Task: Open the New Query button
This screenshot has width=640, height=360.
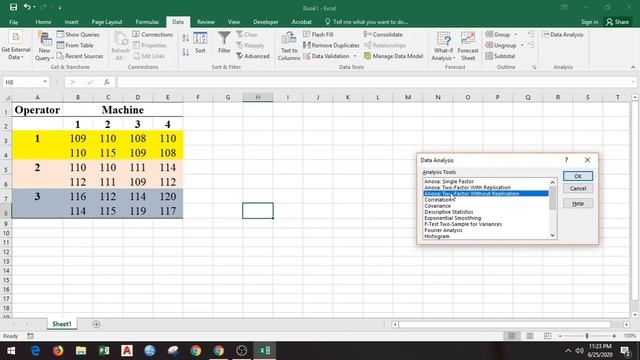Action: pyautogui.click(x=44, y=46)
